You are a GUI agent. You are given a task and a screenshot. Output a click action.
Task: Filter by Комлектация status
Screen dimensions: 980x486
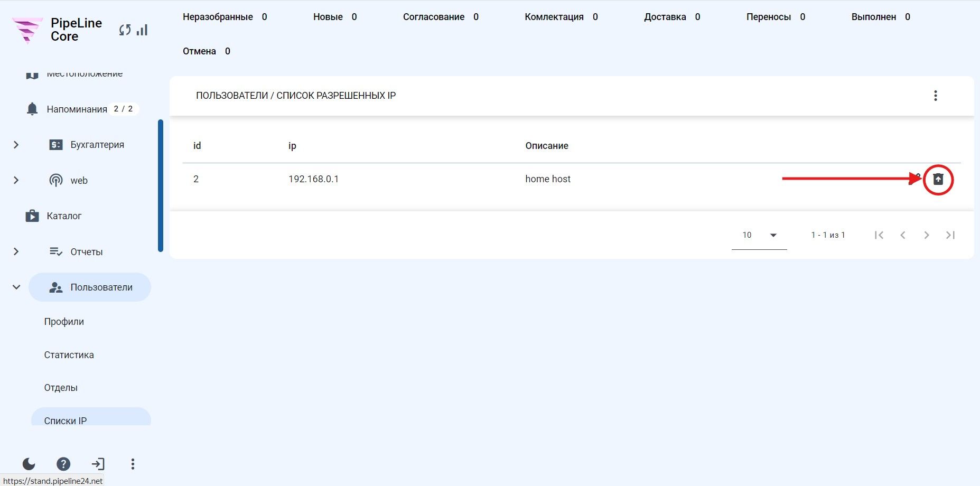point(561,17)
